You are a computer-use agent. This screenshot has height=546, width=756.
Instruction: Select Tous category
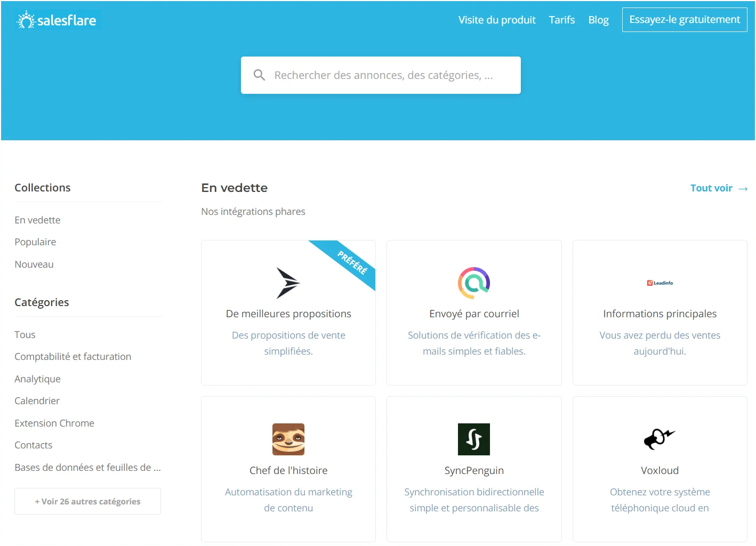(x=25, y=335)
